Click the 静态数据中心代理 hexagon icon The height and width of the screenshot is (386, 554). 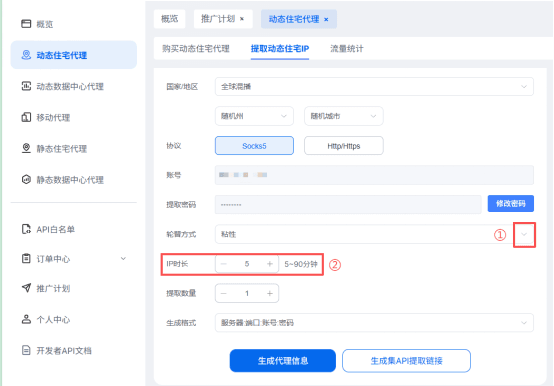tap(26, 179)
